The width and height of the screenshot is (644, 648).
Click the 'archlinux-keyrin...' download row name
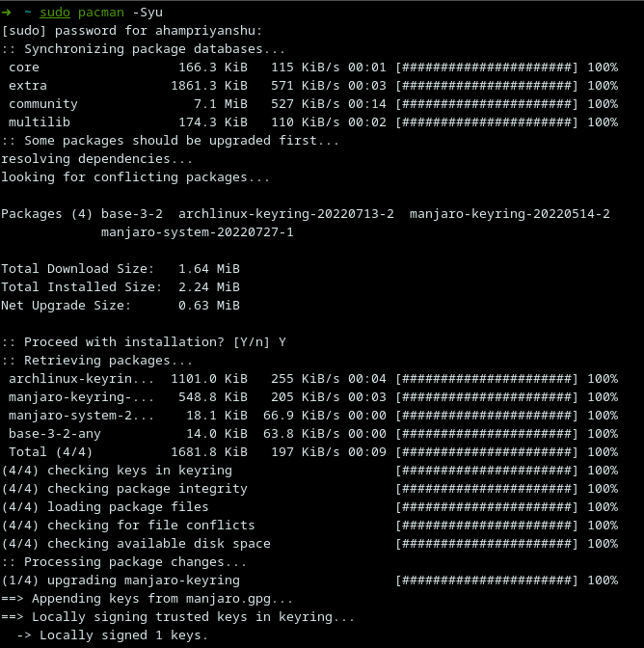[81, 379]
